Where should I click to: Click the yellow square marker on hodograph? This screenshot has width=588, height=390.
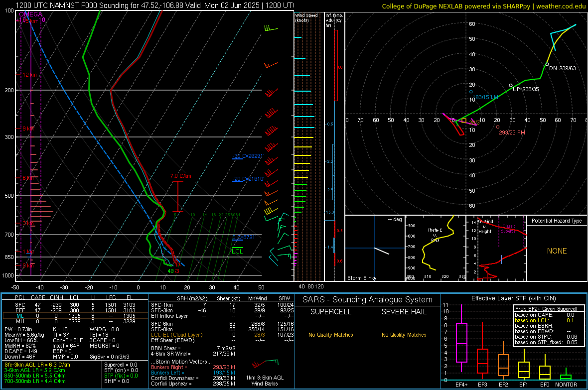464,121
